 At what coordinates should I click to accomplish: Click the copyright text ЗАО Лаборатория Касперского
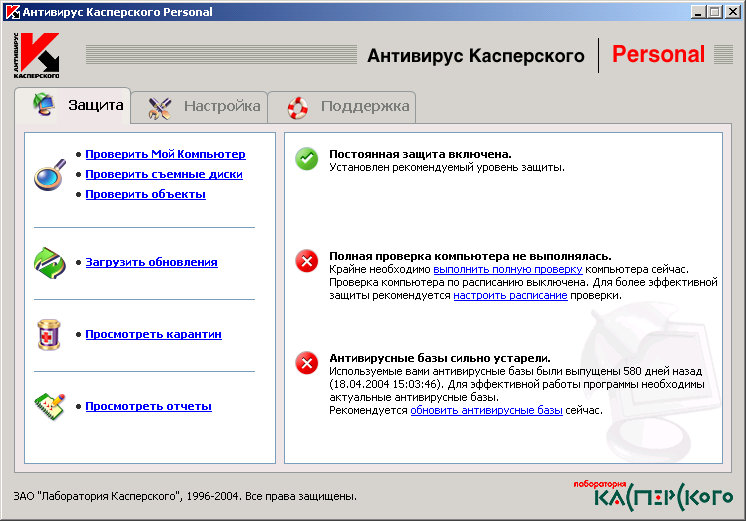(185, 496)
